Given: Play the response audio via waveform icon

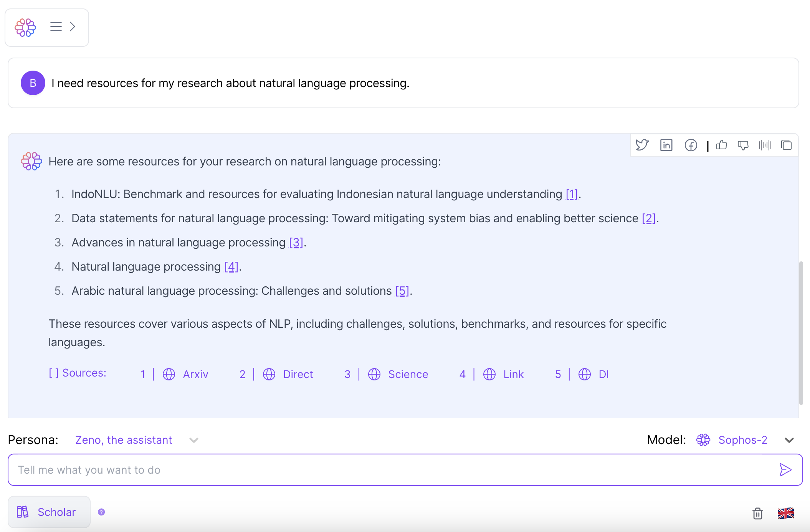Looking at the screenshot, I should click(765, 145).
